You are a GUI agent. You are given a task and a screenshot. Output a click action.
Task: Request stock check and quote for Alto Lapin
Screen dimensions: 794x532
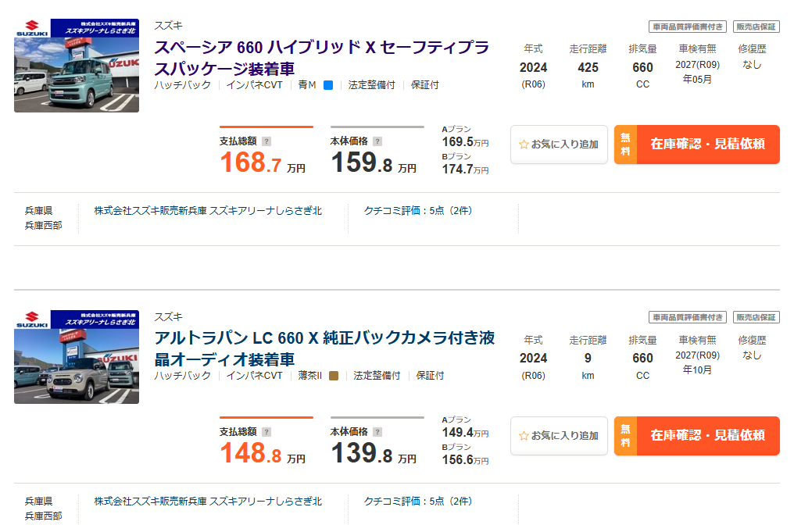697,436
